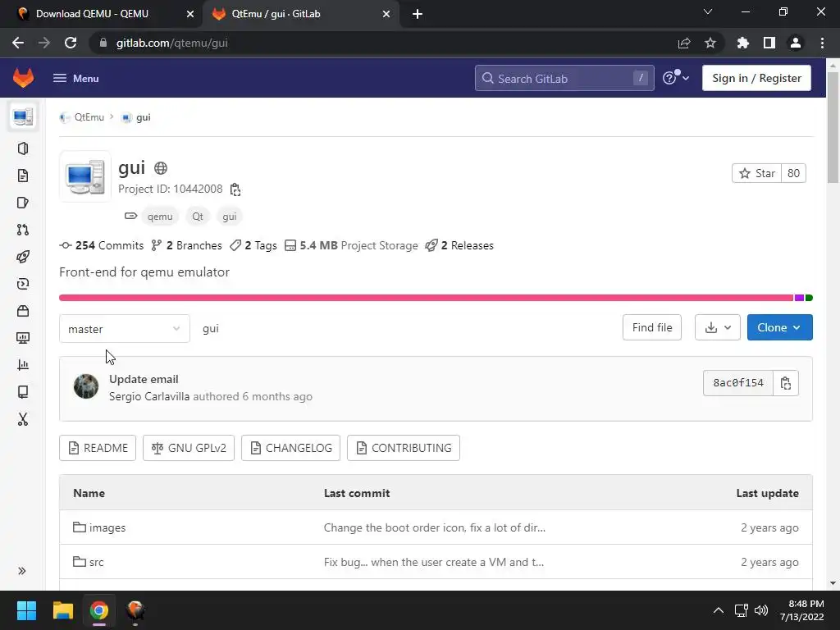840x630 pixels.
Task: Open the Windows Start menu
Action: [26, 610]
